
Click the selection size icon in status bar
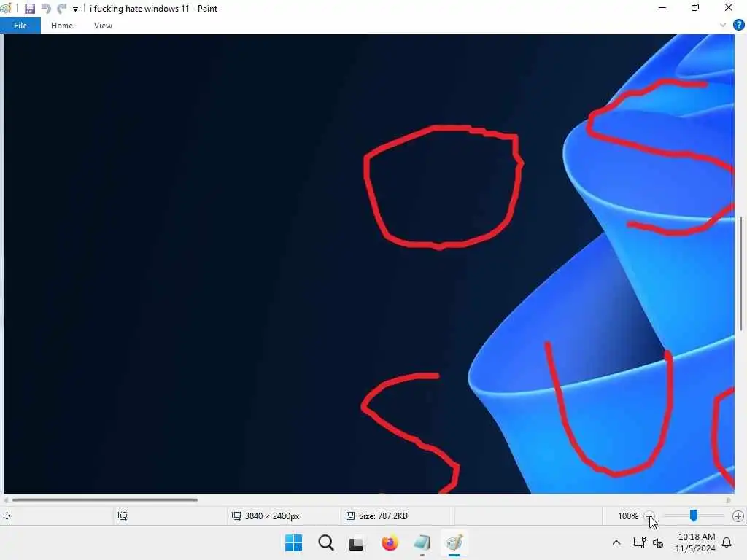tap(123, 516)
